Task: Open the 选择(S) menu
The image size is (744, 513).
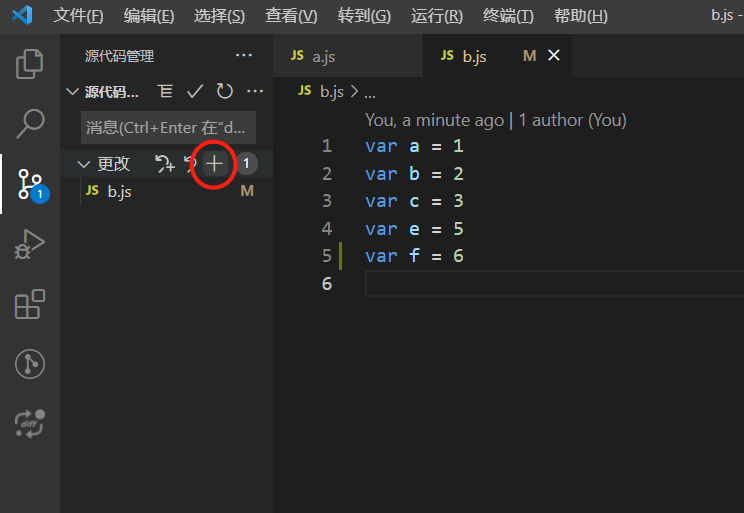Action: pos(220,16)
